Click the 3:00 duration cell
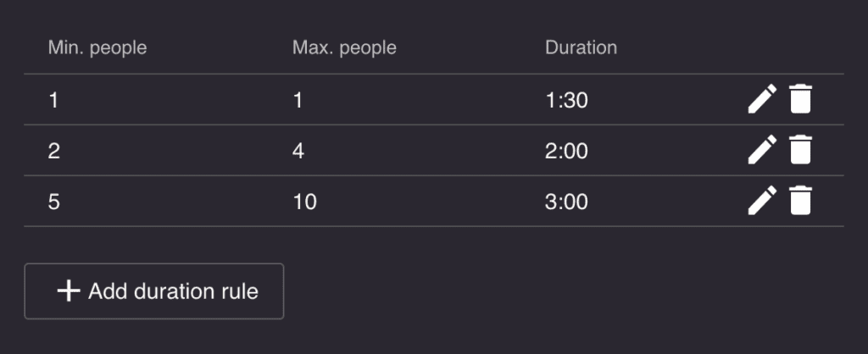868x354 pixels. click(x=566, y=202)
